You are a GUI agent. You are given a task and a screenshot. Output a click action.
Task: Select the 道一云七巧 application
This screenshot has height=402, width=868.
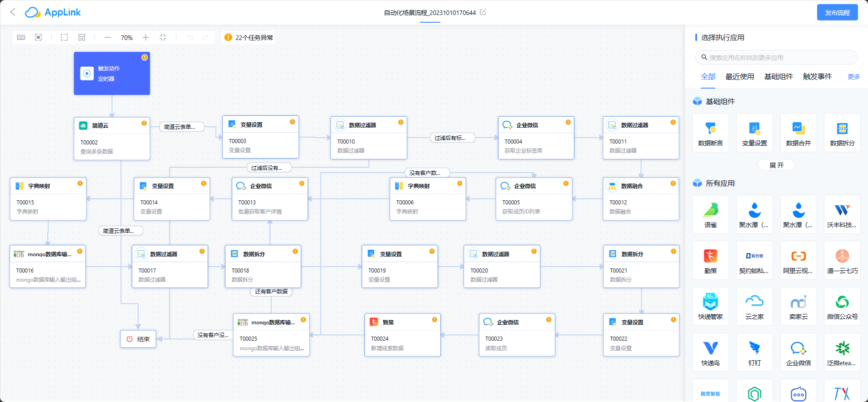[842, 260]
